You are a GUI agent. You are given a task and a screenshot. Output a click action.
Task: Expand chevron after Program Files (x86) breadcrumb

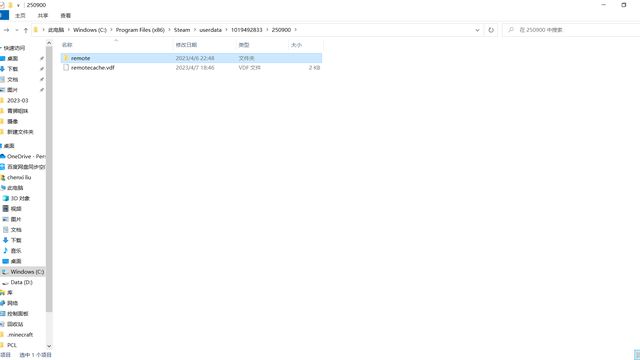pyautogui.click(x=169, y=30)
